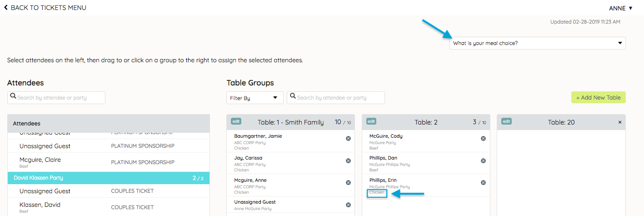The width and height of the screenshot is (644, 216).
Task: Edit Table 1 - Smith Family
Action: click(236, 121)
